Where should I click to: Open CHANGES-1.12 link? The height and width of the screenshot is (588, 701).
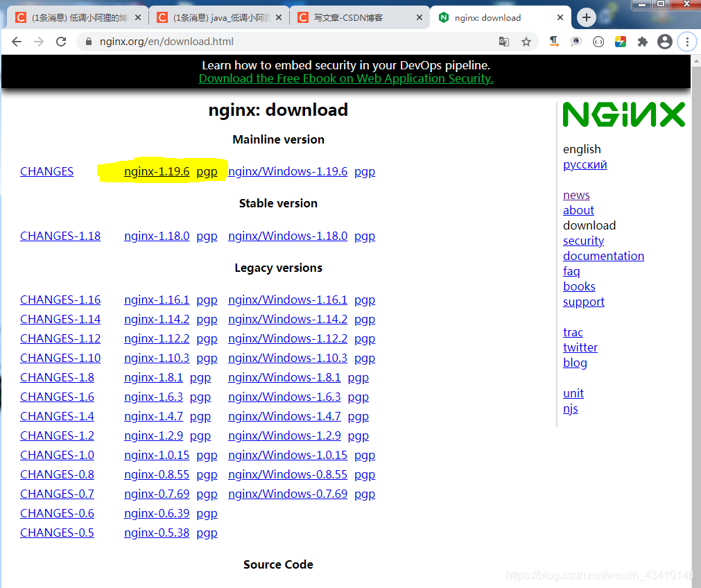click(x=60, y=339)
